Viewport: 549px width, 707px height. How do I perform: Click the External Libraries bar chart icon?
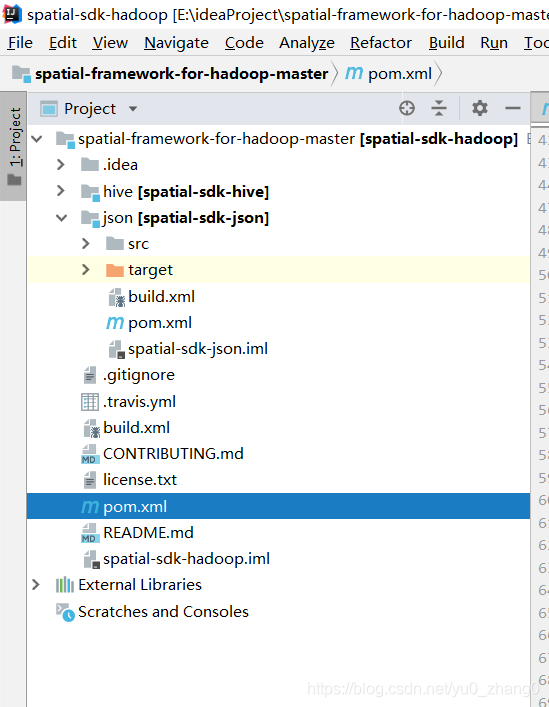point(64,585)
